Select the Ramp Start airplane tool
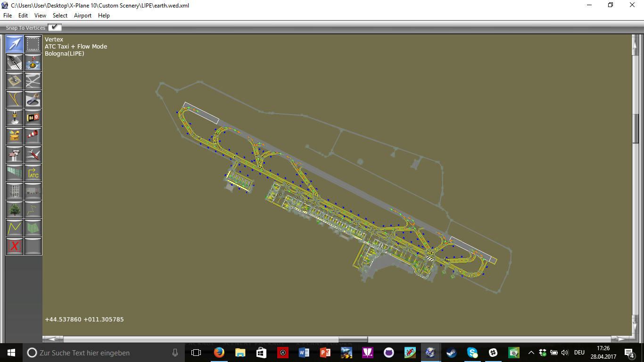644x362 pixels. point(33,155)
